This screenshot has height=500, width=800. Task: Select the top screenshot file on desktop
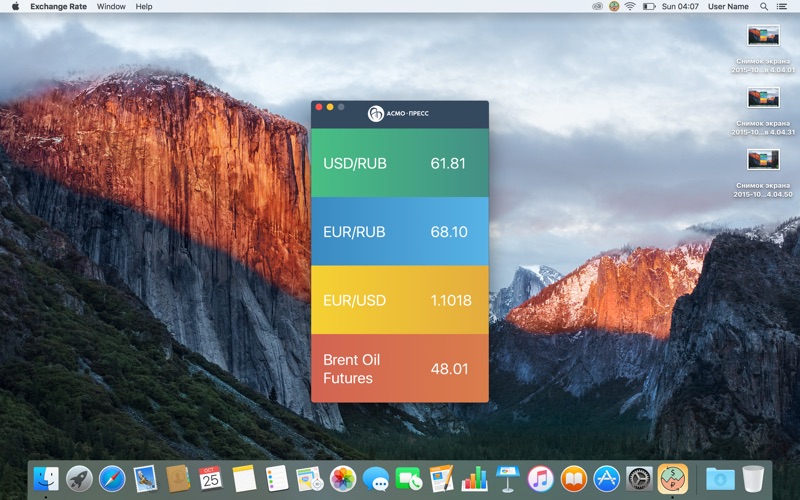pos(763,48)
